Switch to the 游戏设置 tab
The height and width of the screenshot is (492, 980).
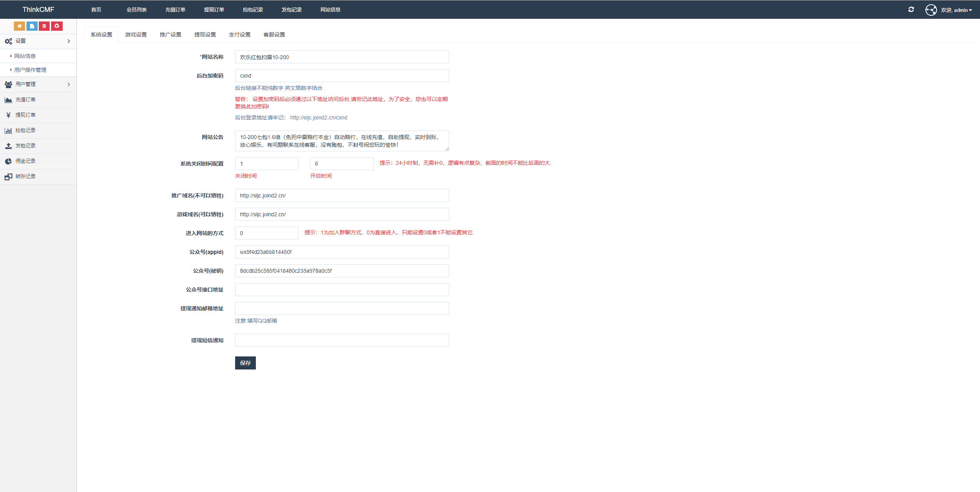(136, 35)
